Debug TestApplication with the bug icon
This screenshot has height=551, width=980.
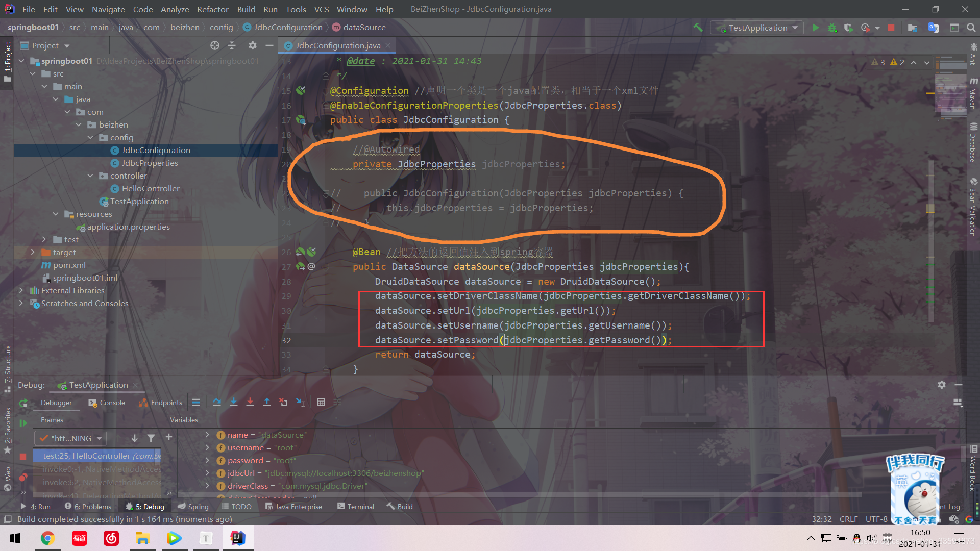(832, 28)
